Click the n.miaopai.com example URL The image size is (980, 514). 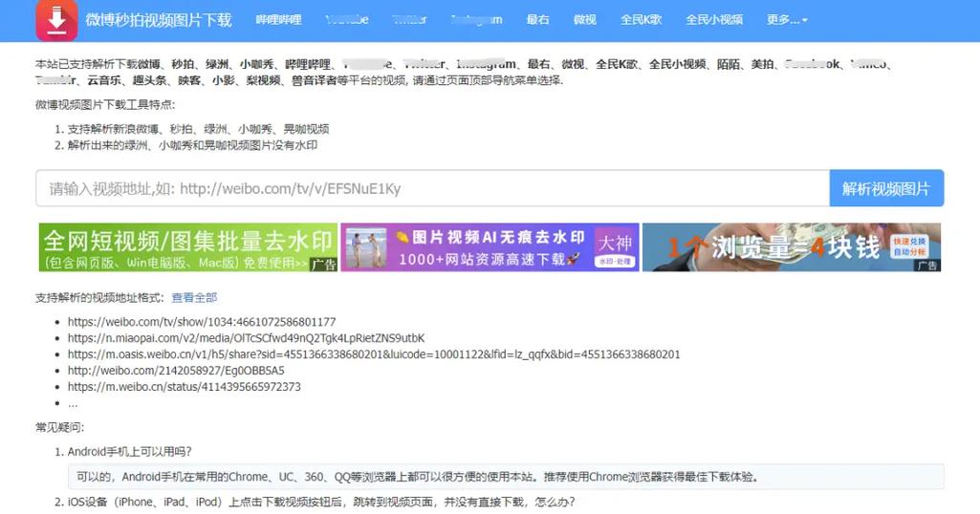coord(247,338)
